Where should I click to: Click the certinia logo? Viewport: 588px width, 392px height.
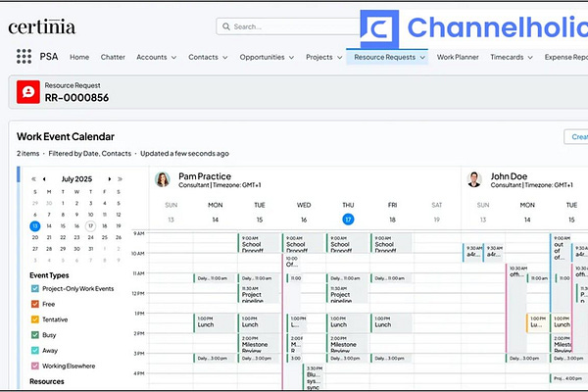(42, 26)
